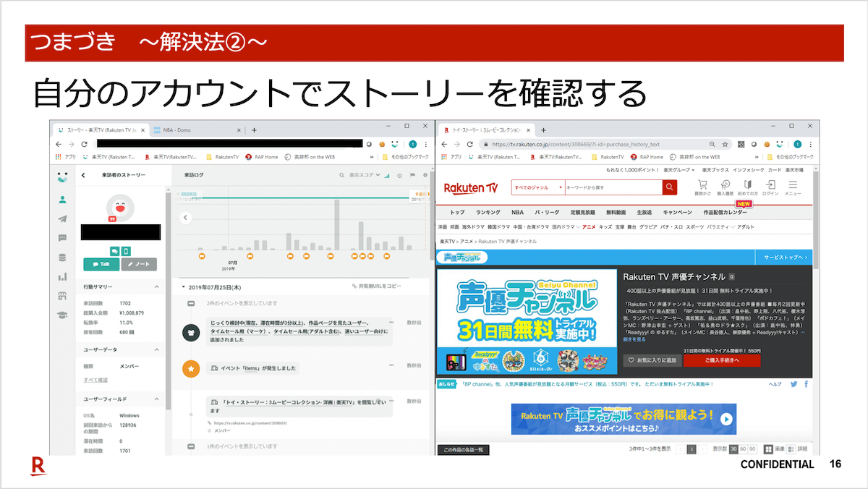Click the small green phone icon above Talk
This screenshot has width=868, height=489.
[x=126, y=251]
